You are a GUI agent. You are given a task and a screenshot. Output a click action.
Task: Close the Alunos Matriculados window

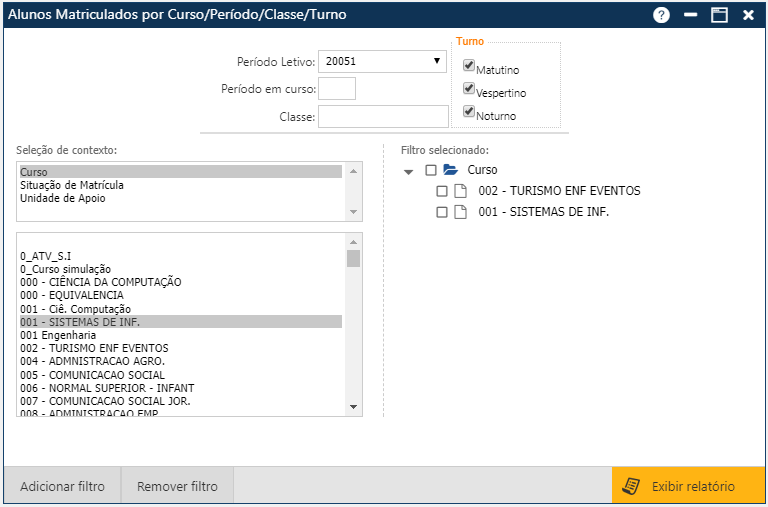(748, 15)
